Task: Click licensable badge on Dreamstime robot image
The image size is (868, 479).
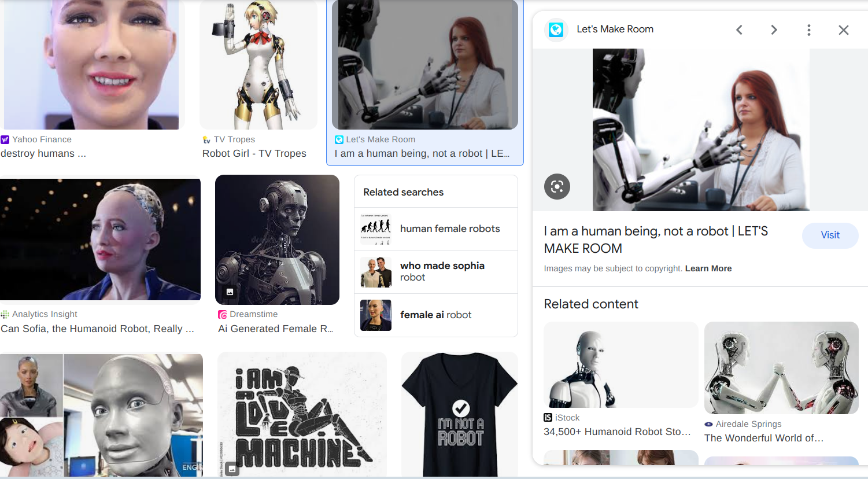Action: (230, 292)
